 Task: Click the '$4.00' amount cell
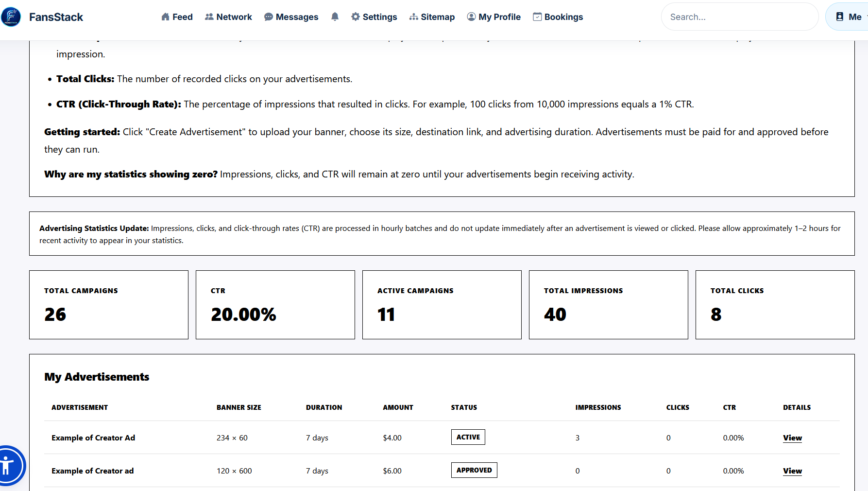pyautogui.click(x=392, y=438)
